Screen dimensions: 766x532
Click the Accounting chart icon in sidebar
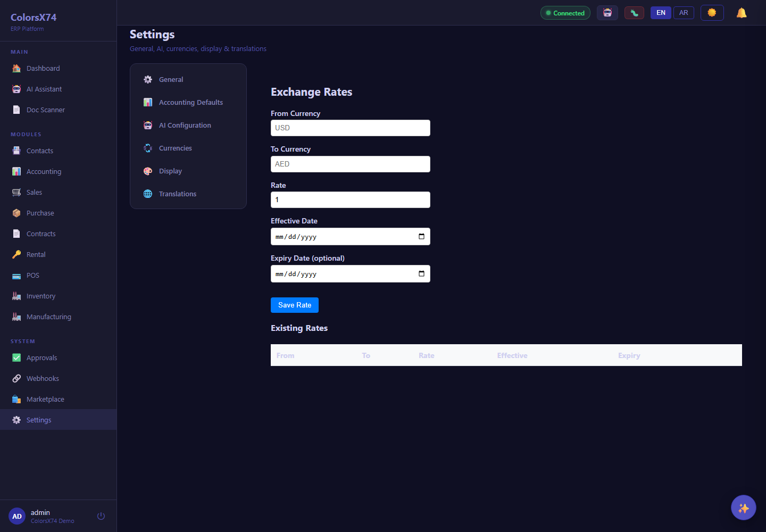coord(16,172)
